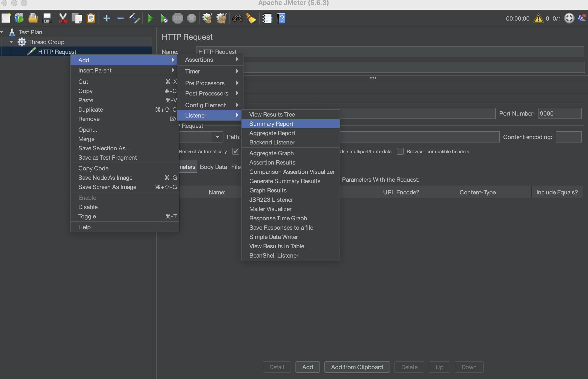Click the Clear All broom icon
This screenshot has width=588, height=379.
[221, 18]
